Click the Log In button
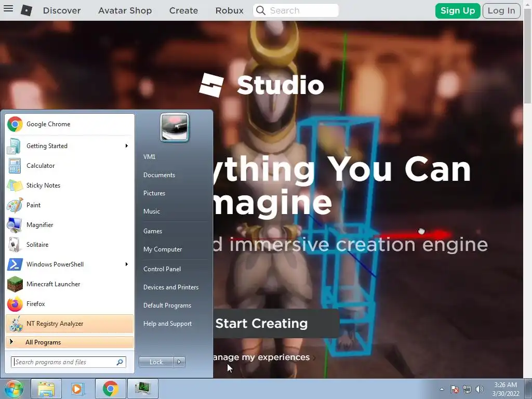The image size is (532, 399). coord(501,10)
